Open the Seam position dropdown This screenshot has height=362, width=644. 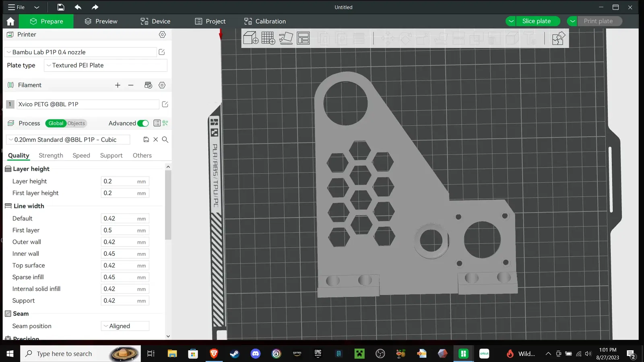tap(125, 326)
